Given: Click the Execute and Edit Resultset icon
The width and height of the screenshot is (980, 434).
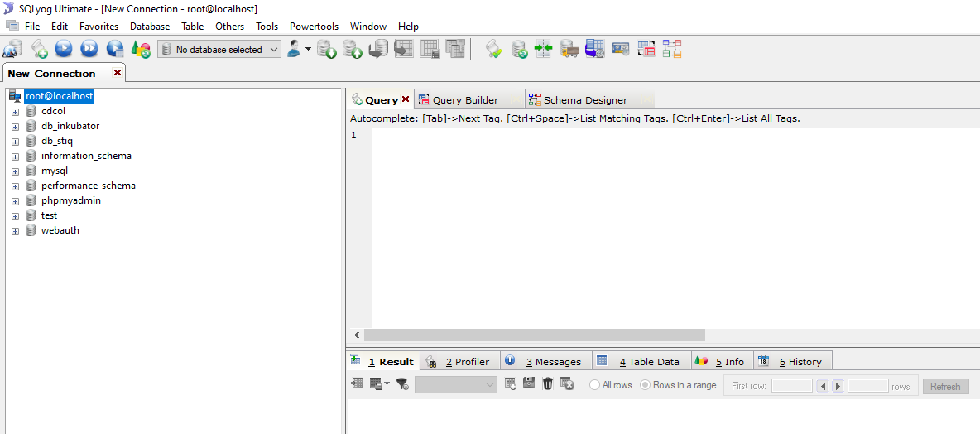Looking at the screenshot, I should click(x=115, y=49).
